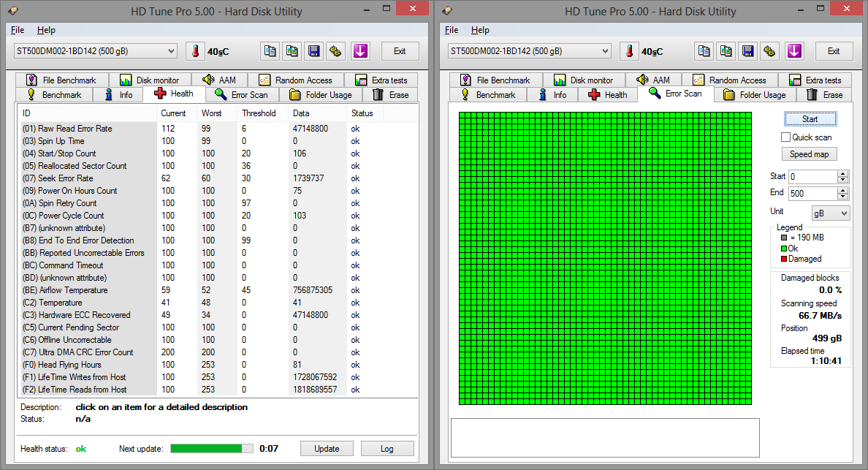This screenshot has width=868, height=470.
Task: Click the Update button
Action: click(327, 448)
